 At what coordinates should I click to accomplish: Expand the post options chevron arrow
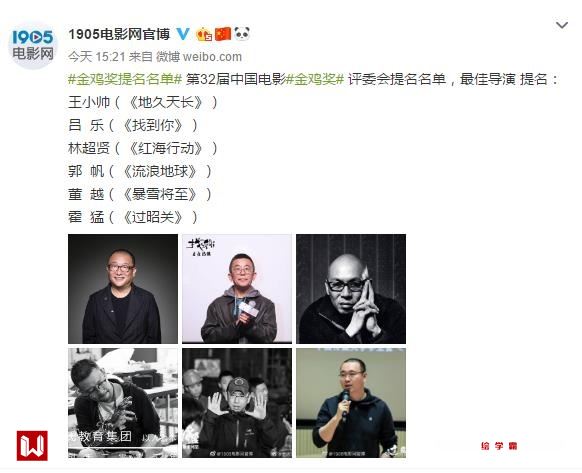[562, 25]
